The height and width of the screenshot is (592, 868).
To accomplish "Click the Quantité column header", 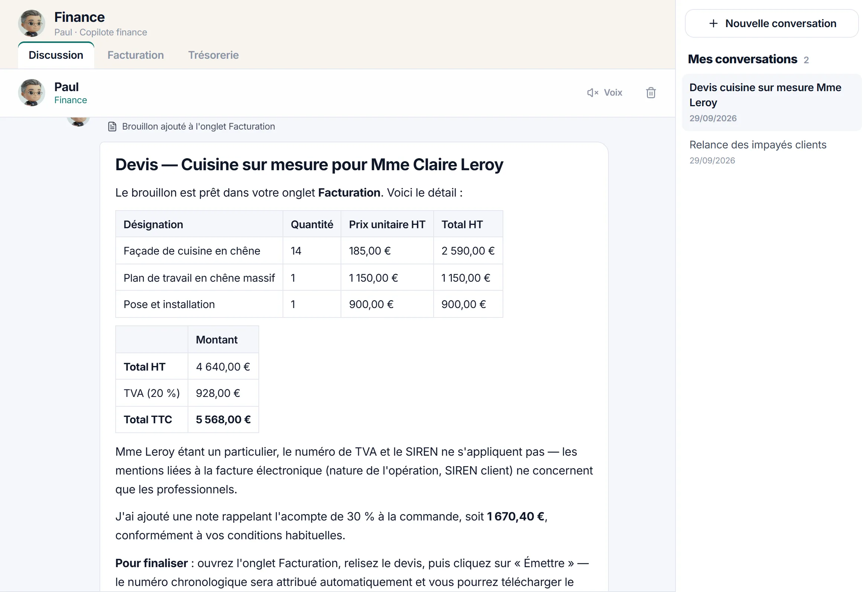I will (312, 224).
